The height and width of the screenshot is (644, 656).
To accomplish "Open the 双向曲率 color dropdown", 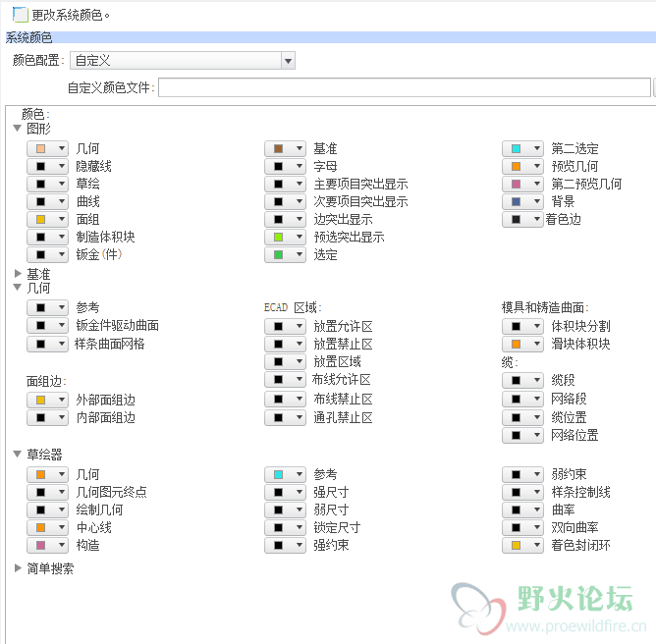I will (523, 528).
